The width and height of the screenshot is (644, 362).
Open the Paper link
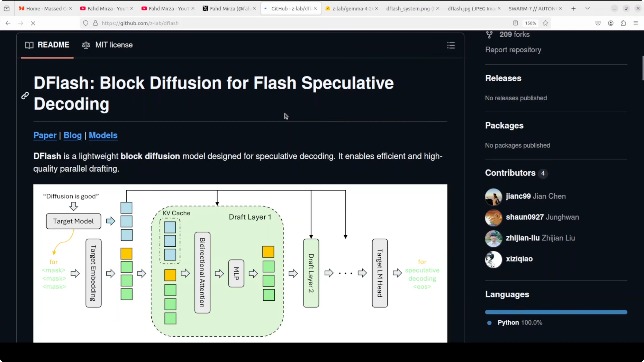coord(45,135)
